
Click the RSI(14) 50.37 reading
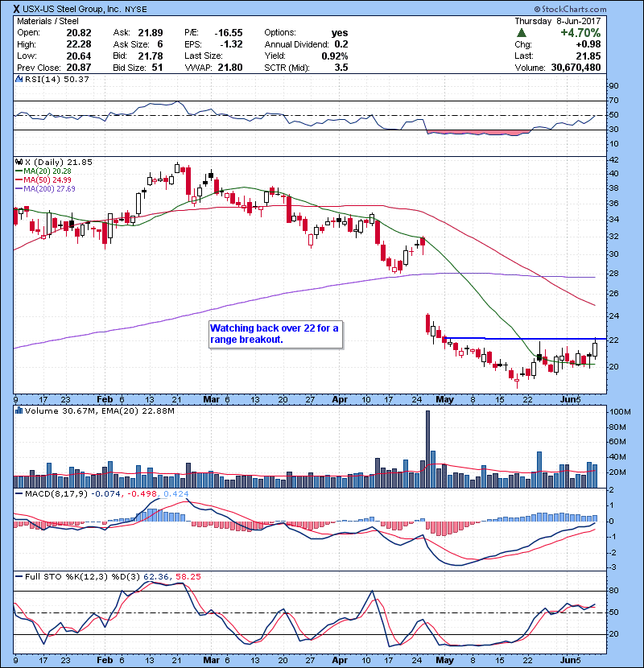(x=57, y=79)
